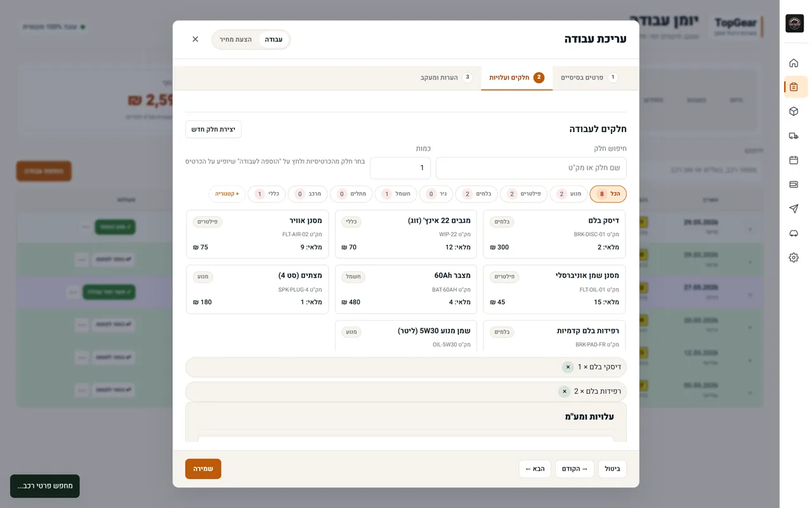Viewport: 812px width, 508px height.
Task: Open the truck suppliers icon
Action: pyautogui.click(x=794, y=136)
